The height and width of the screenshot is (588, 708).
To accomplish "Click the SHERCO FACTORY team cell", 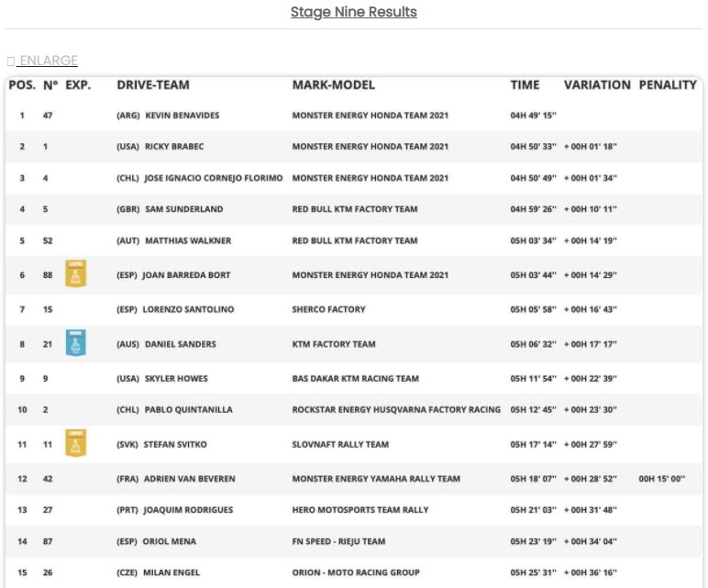I will (x=328, y=309).
